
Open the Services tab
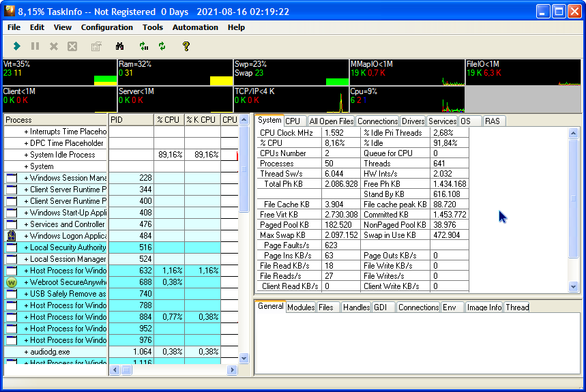(x=442, y=121)
